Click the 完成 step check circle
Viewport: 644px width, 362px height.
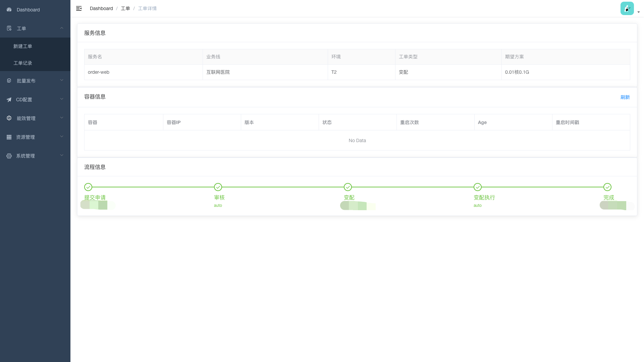[607, 187]
